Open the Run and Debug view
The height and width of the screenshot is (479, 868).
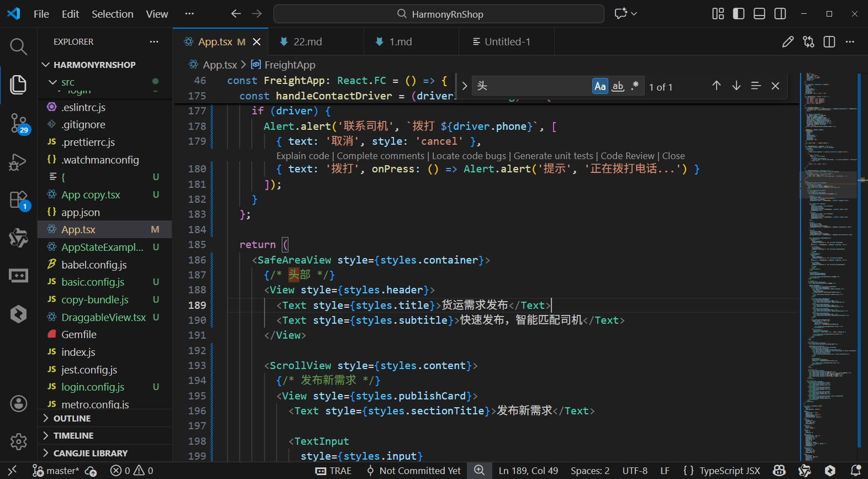pyautogui.click(x=18, y=162)
